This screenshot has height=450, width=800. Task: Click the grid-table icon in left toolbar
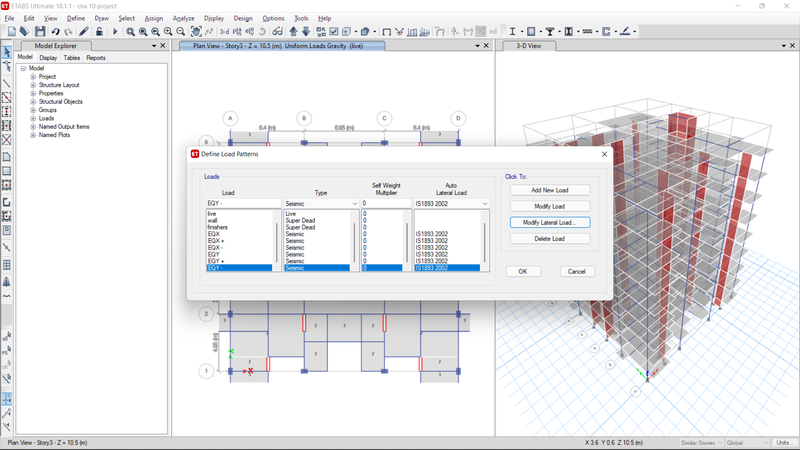[7, 265]
